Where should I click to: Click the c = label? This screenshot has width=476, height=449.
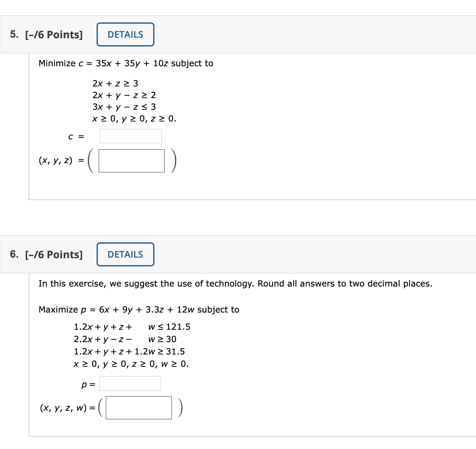coord(76,136)
